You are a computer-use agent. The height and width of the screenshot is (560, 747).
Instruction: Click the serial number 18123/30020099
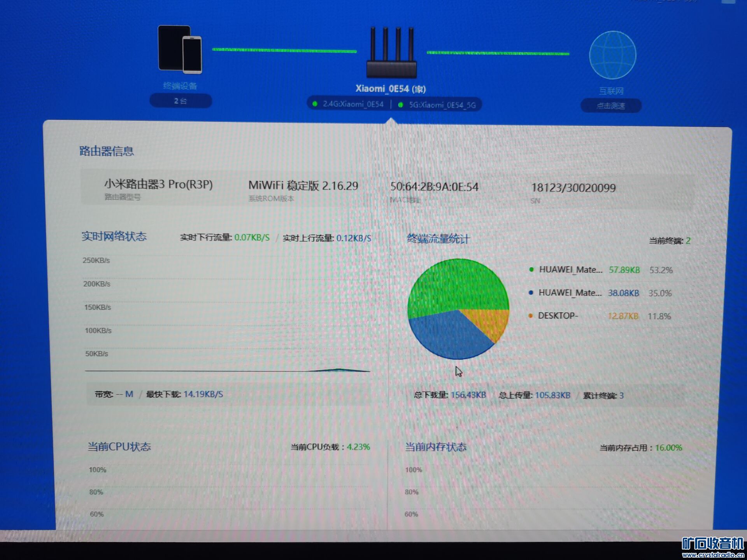pos(573,188)
